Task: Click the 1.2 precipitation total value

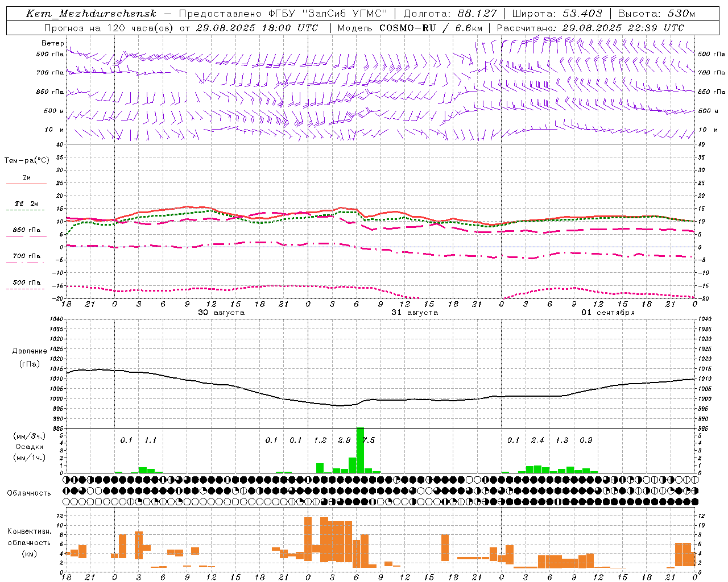Action: point(320,440)
